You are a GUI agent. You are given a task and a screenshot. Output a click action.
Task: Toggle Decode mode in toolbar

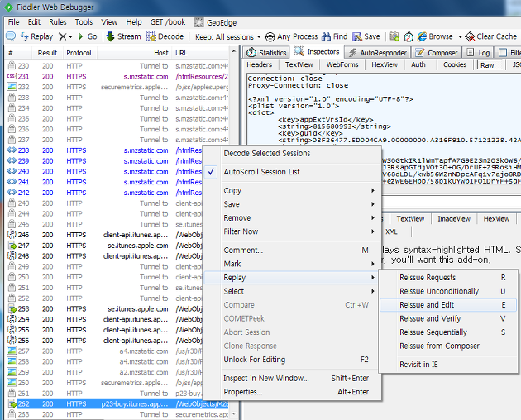(165, 36)
